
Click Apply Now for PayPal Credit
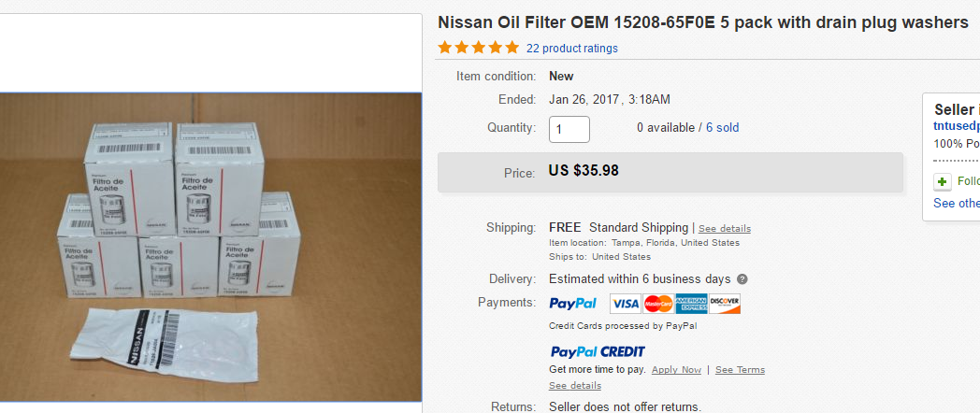676,370
